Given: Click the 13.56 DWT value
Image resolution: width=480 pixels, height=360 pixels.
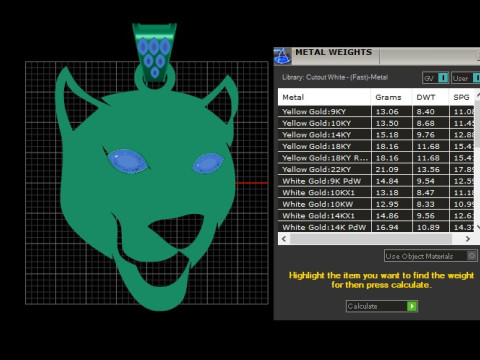Looking at the screenshot, I should 428,169.
